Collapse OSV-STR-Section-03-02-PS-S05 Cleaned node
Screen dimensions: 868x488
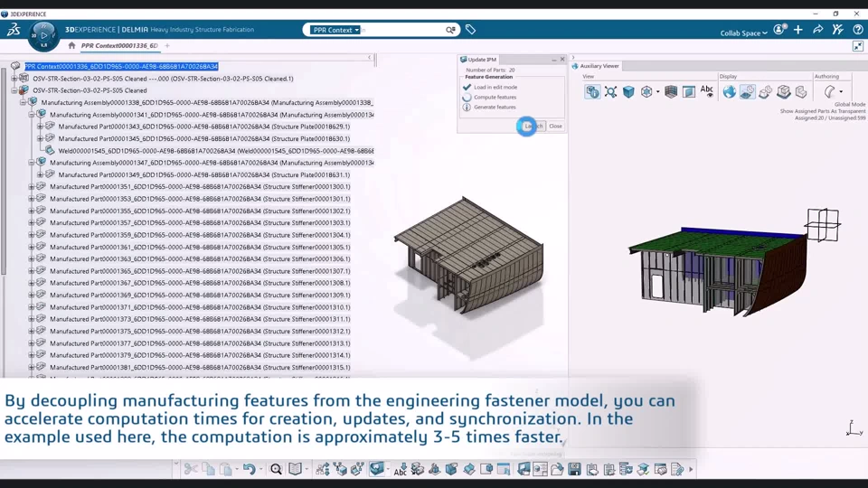14,90
